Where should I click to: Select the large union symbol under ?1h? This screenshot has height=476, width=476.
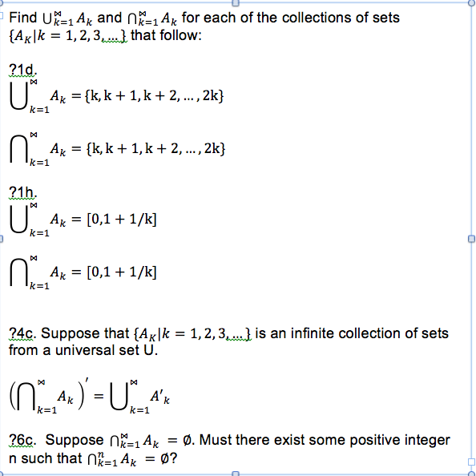[x=18, y=219]
